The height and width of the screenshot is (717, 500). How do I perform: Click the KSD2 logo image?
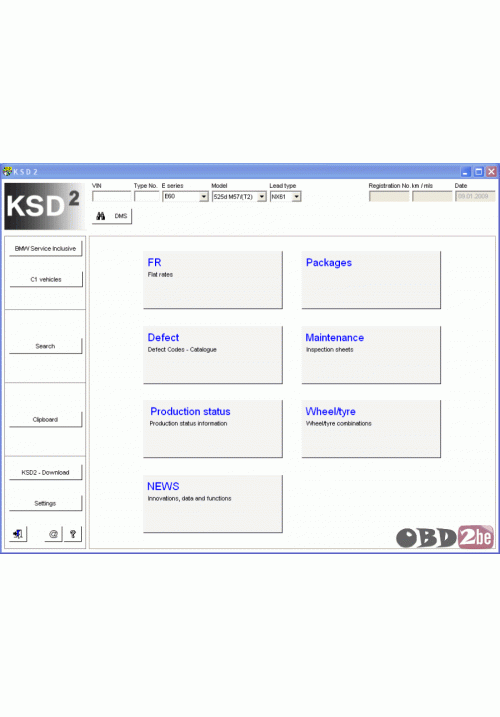point(44,206)
